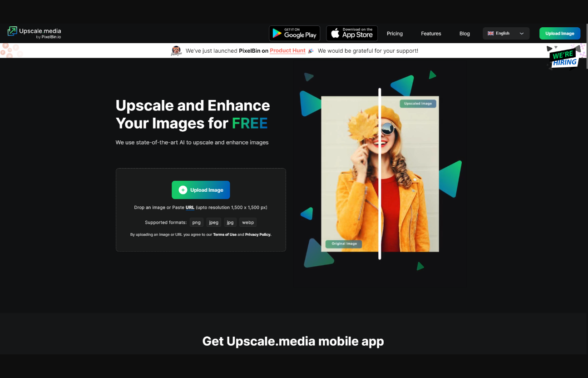Click the plus icon in Upload Image
The image size is (588, 378).
pos(183,190)
